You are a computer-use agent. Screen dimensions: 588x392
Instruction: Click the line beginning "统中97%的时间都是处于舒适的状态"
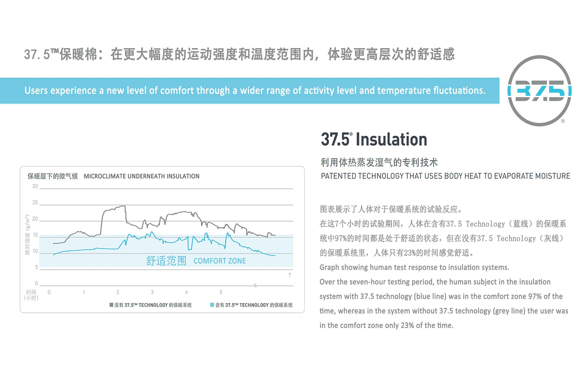pos(441,238)
